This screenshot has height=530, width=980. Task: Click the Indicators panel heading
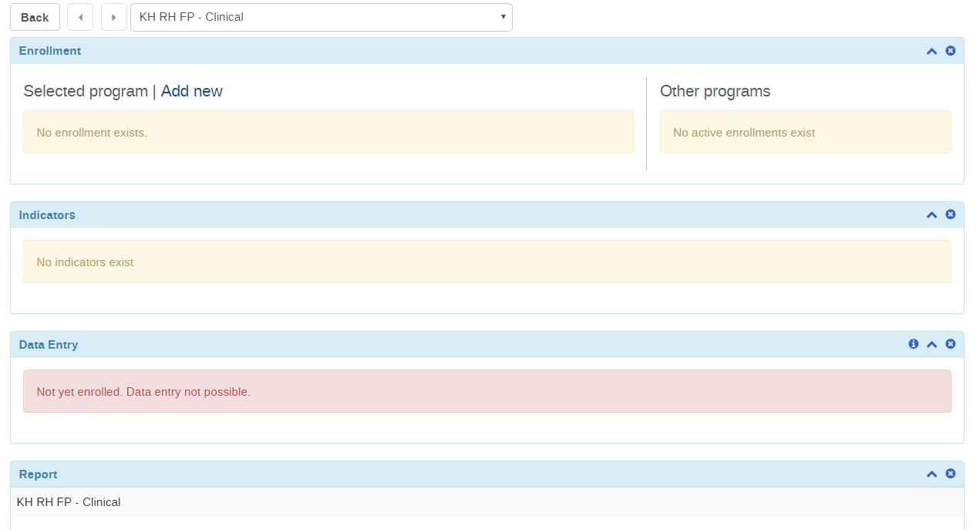47,215
